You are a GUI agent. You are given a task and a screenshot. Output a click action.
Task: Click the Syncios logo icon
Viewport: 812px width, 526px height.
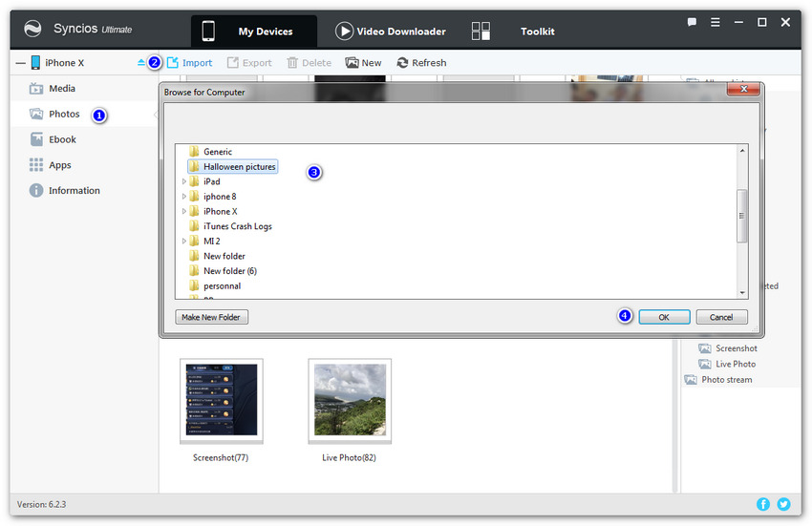point(32,29)
